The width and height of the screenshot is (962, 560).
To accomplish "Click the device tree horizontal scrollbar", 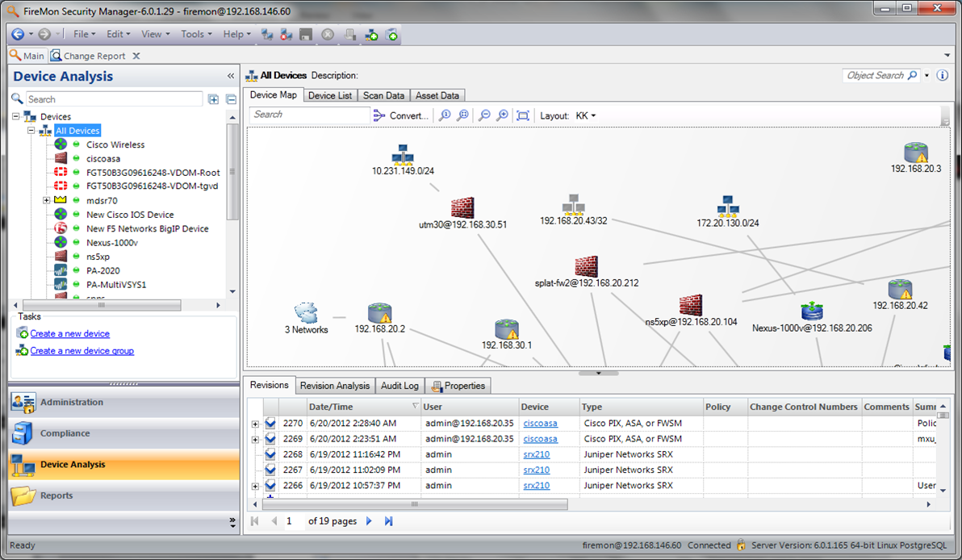I will tap(102, 305).
